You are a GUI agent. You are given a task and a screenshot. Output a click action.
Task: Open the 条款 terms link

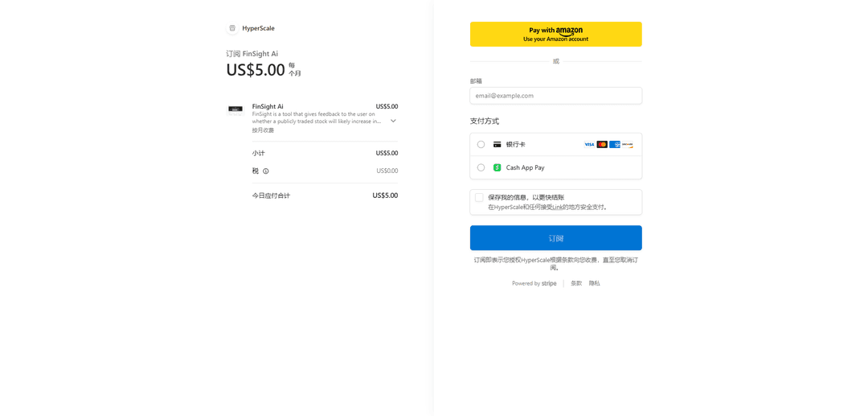[x=576, y=283]
